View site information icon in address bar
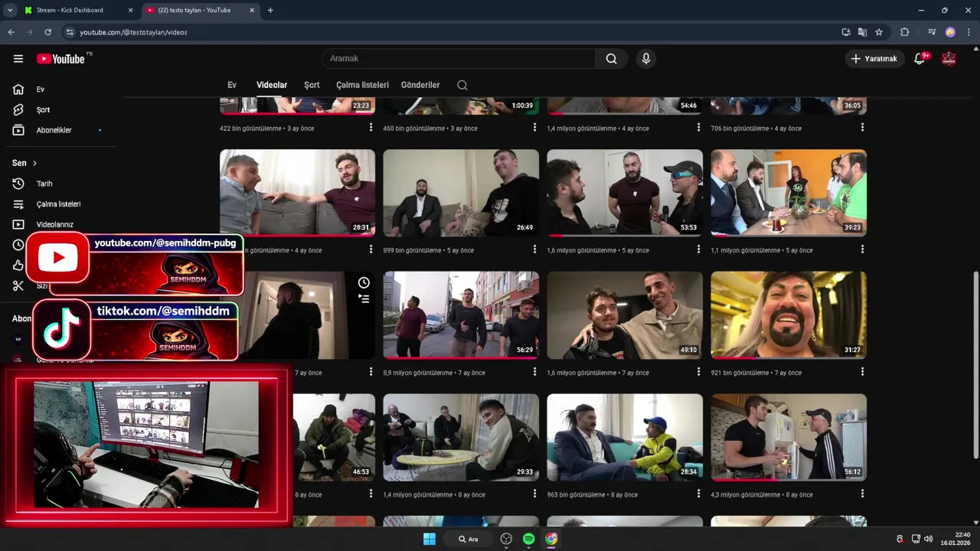This screenshot has width=980, height=551. coord(70,32)
